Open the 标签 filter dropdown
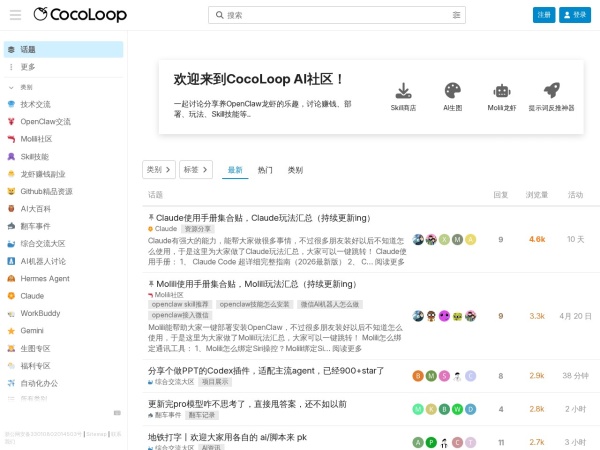Viewport: 600px width, 450px height. pyautogui.click(x=196, y=170)
